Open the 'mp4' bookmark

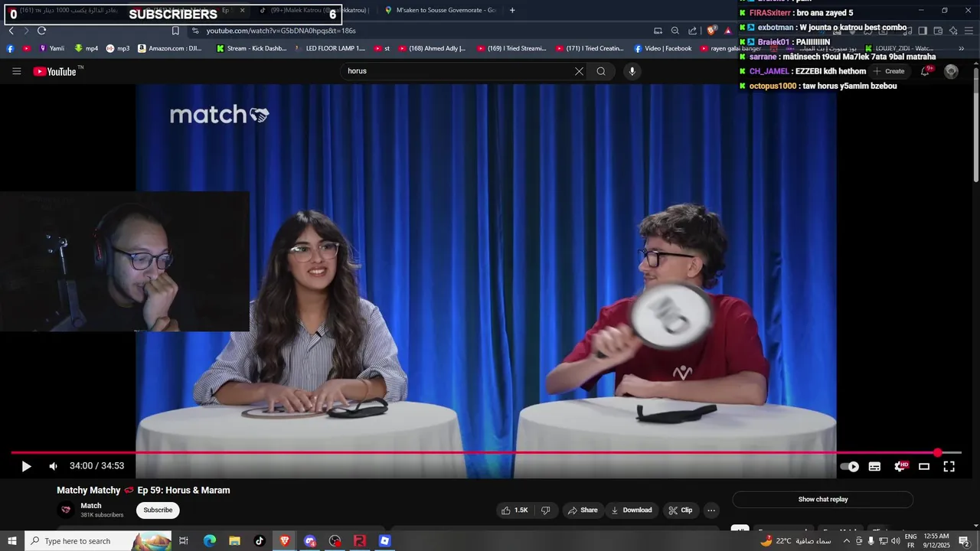click(x=86, y=48)
